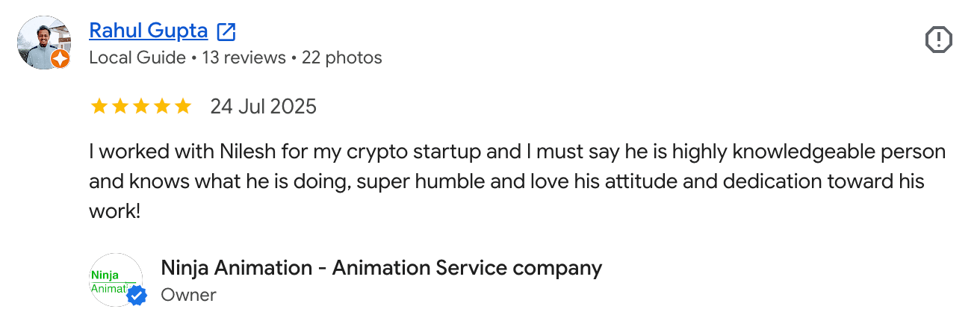Report this review with the exclamation flag icon

[938, 40]
